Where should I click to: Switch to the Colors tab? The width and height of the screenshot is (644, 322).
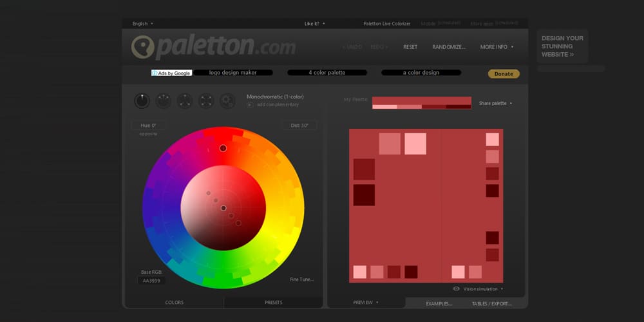click(x=174, y=302)
